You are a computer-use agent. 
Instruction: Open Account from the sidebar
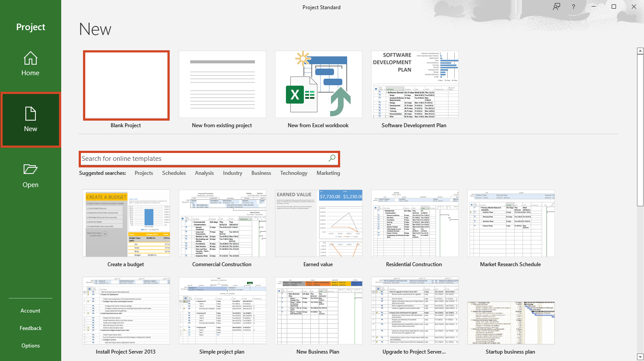click(x=30, y=311)
